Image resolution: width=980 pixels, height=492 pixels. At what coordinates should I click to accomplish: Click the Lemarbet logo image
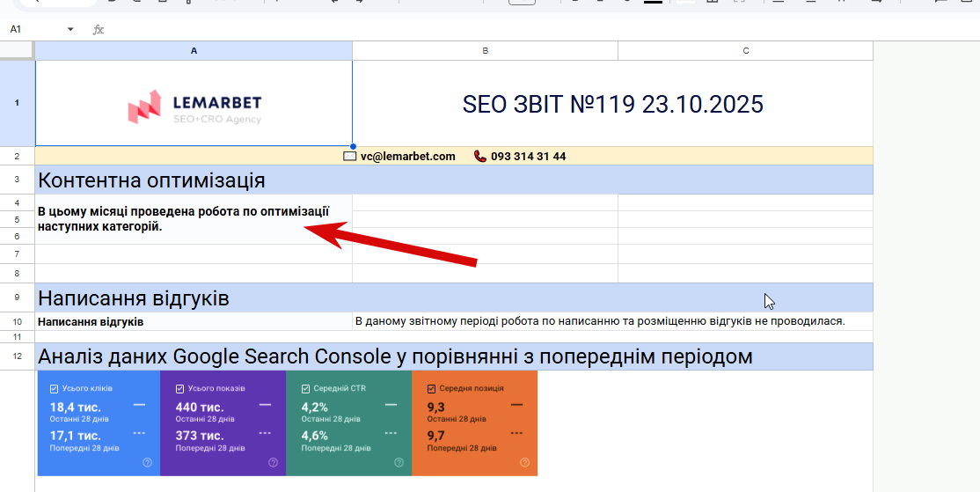(194, 106)
